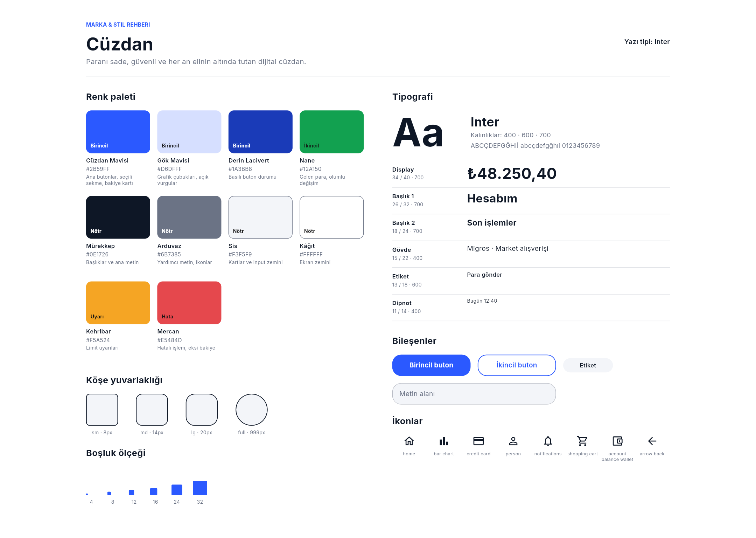Viewport: 756px width, 538px height.
Task: Select the shopping cart icon
Action: (582, 441)
